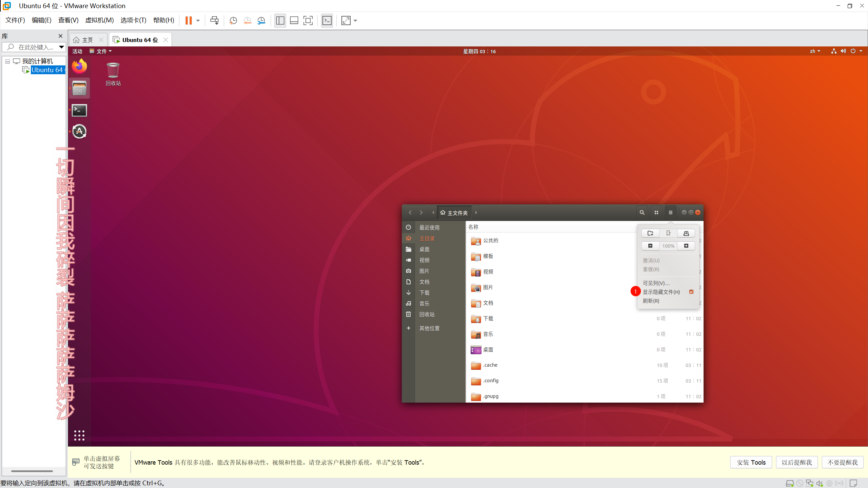
Task: Click the add bookmark icon in popup
Action: click(668, 233)
